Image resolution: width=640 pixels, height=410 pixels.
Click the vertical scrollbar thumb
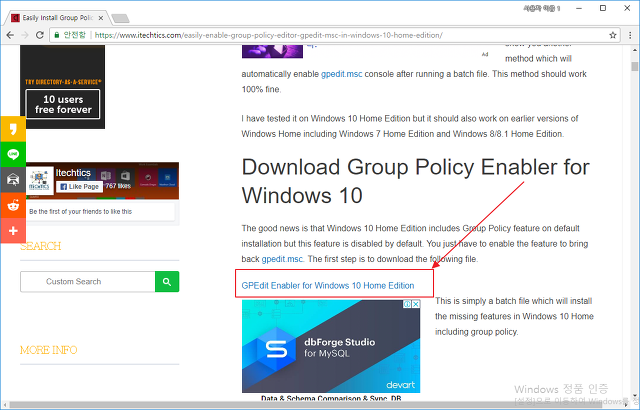tap(634, 66)
